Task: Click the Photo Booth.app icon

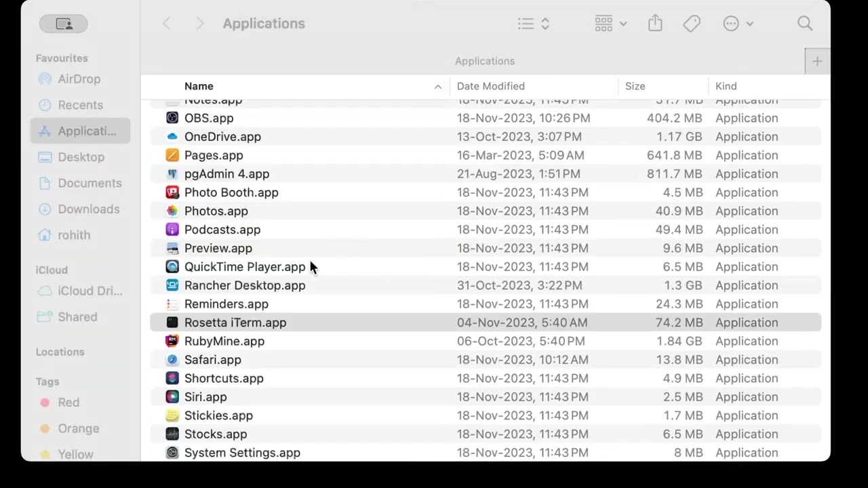Action: (x=172, y=192)
